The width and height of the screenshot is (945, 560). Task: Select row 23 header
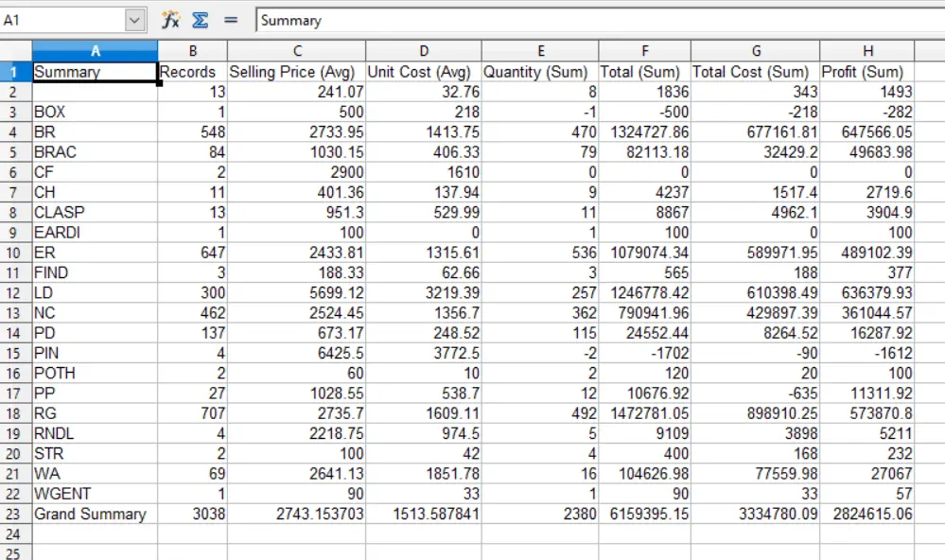(16, 515)
